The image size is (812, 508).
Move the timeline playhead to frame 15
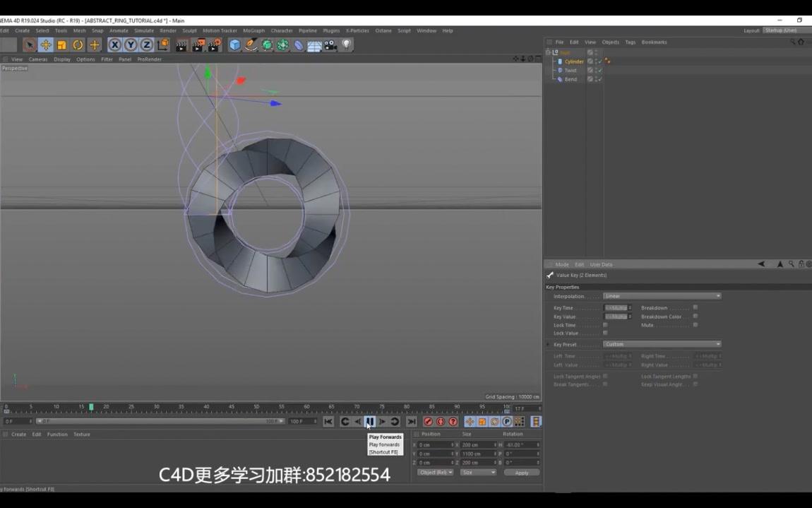pos(81,408)
